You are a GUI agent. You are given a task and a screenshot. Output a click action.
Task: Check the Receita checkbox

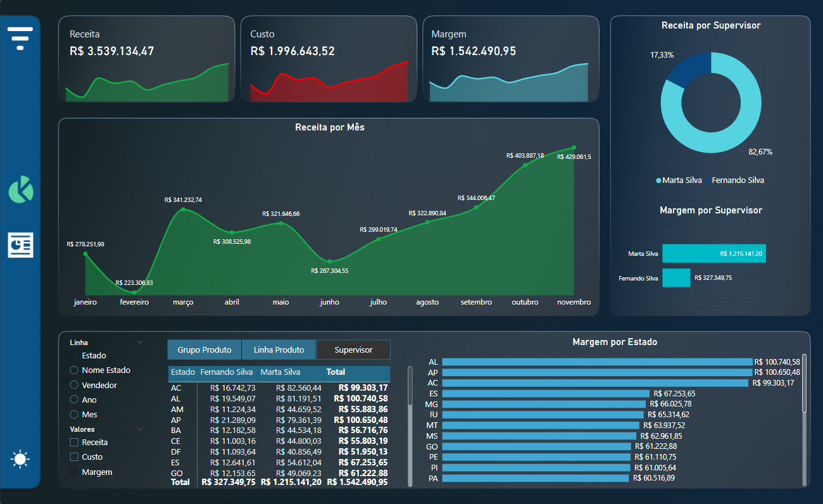pyautogui.click(x=74, y=443)
